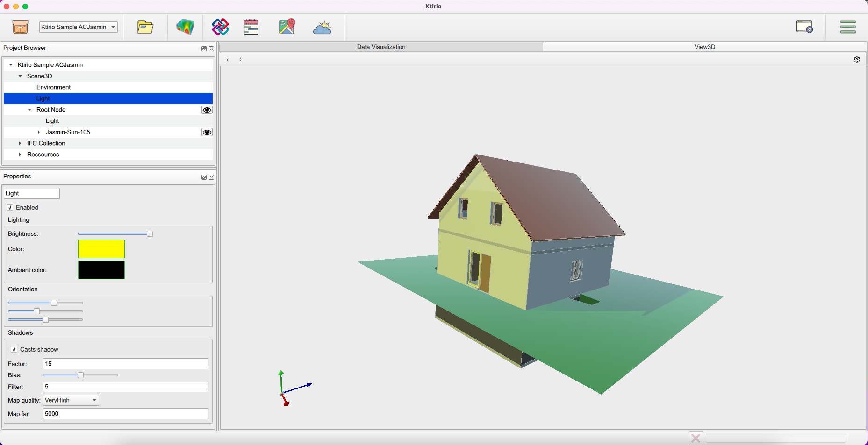Click the yellow light Color swatch

coord(101,249)
